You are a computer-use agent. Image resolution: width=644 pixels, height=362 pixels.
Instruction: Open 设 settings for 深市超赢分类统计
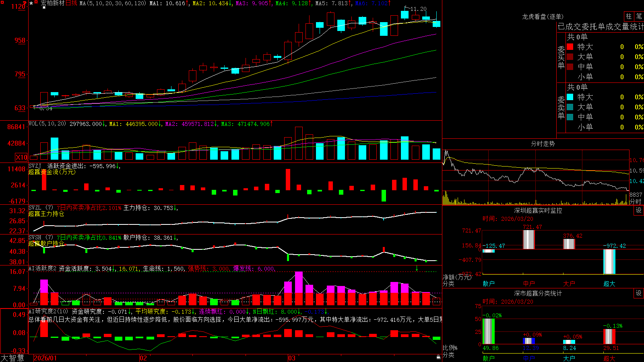click(x=639, y=293)
